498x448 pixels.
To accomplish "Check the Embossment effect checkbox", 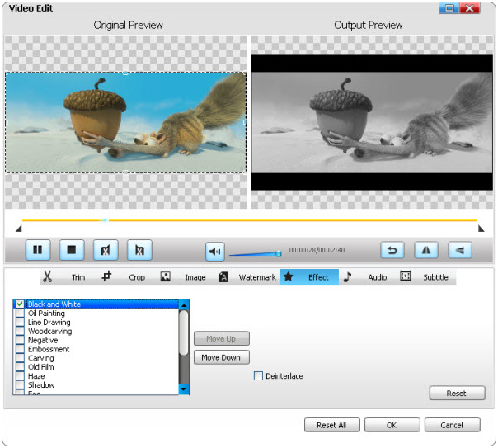I will click(x=20, y=349).
